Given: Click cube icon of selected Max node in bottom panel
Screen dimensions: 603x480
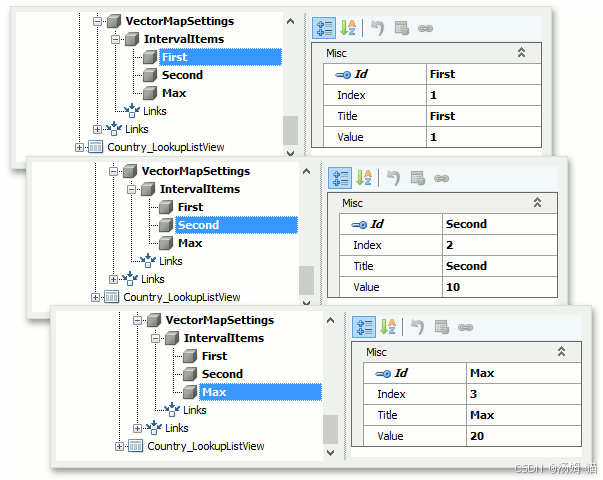Looking at the screenshot, I should 190,392.
